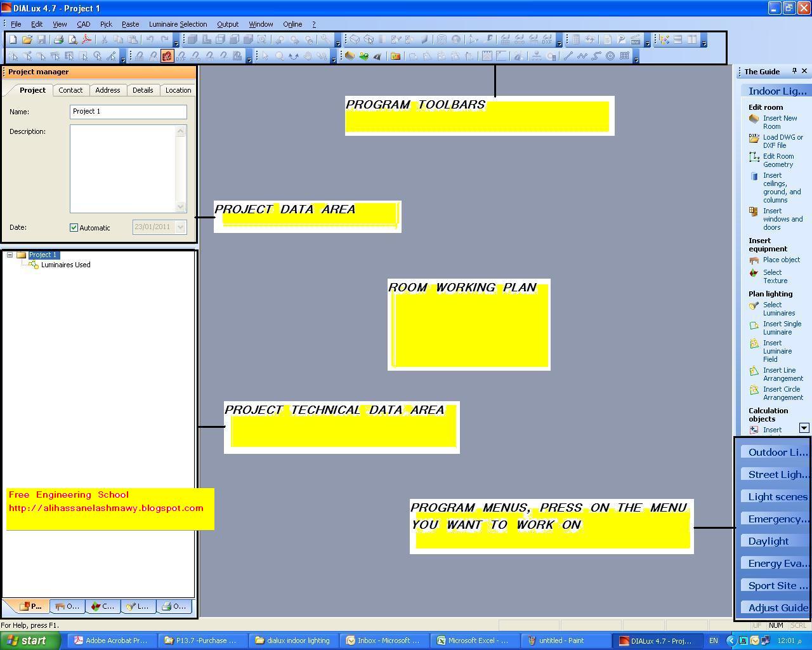The width and height of the screenshot is (812, 650).
Task: Open the CAD menu
Action: [x=83, y=24]
